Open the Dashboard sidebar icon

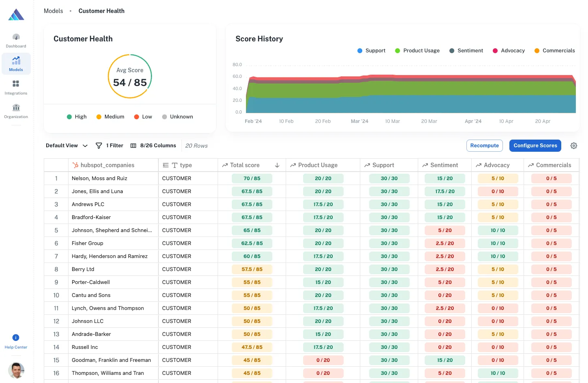coord(16,37)
